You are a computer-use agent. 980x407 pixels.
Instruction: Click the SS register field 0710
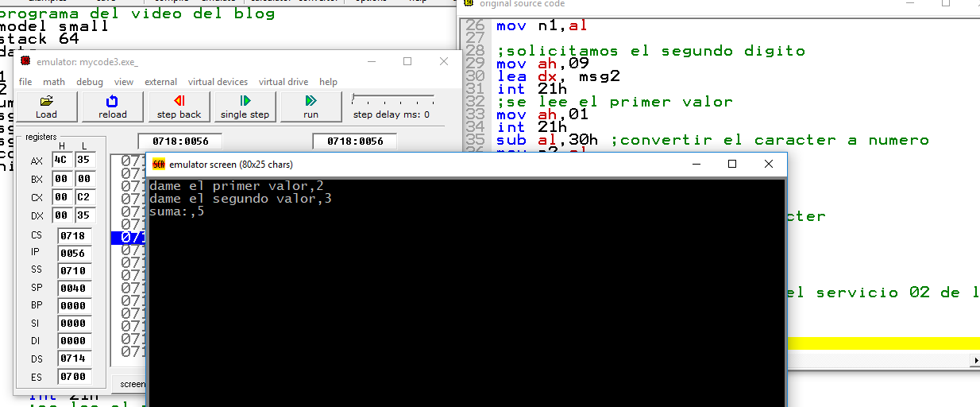(75, 271)
